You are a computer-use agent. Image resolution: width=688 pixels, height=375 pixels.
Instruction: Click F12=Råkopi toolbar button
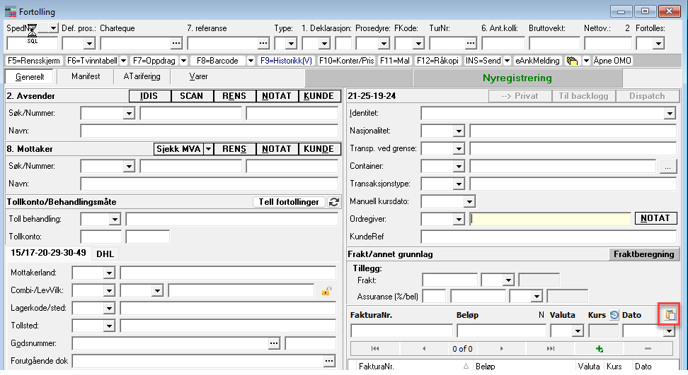tap(437, 61)
